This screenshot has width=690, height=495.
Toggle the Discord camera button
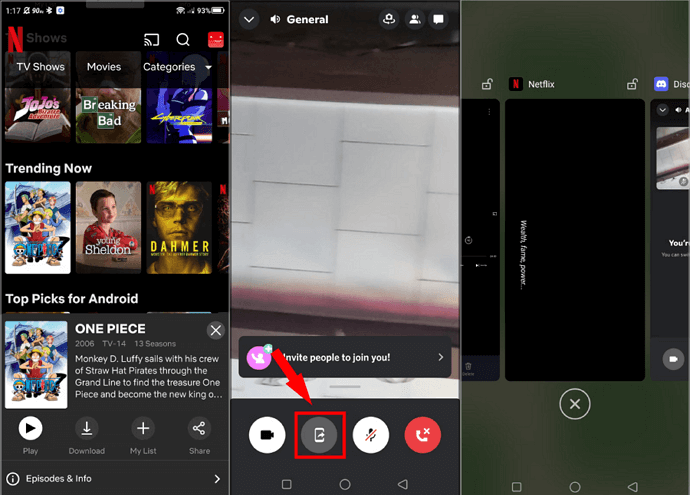[267, 435]
